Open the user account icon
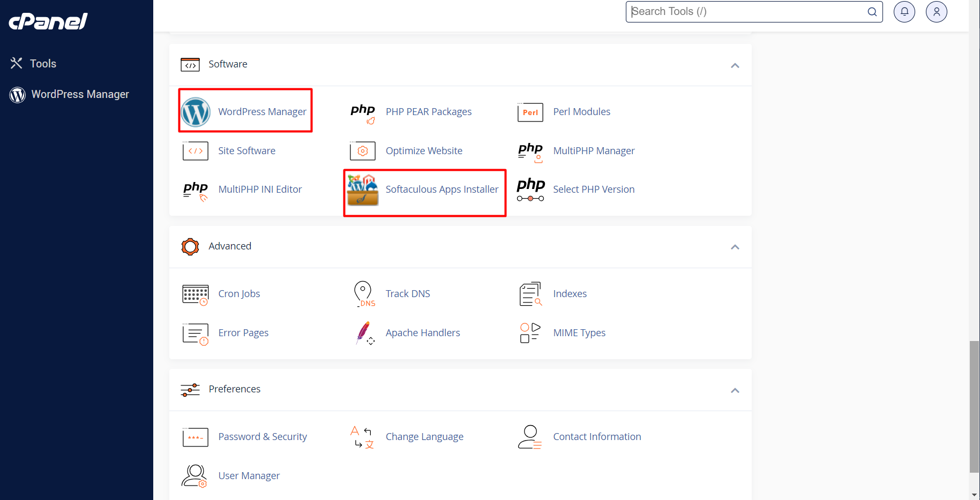 (937, 12)
